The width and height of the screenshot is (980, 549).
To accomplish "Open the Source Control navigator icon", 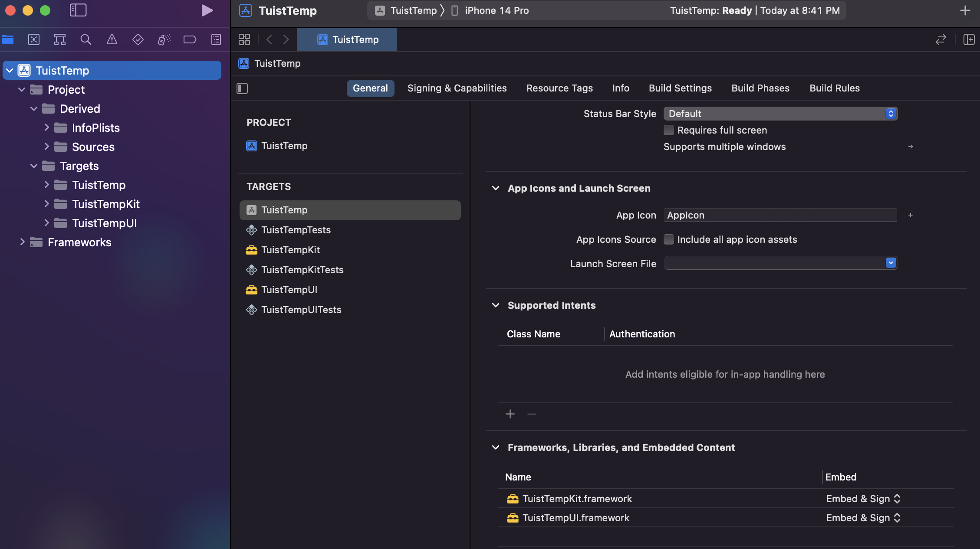I will click(34, 40).
